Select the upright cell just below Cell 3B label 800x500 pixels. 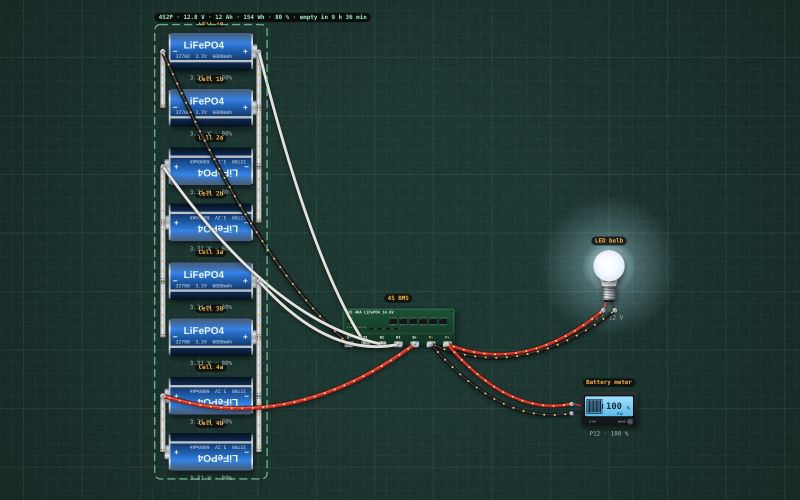[x=211, y=337]
